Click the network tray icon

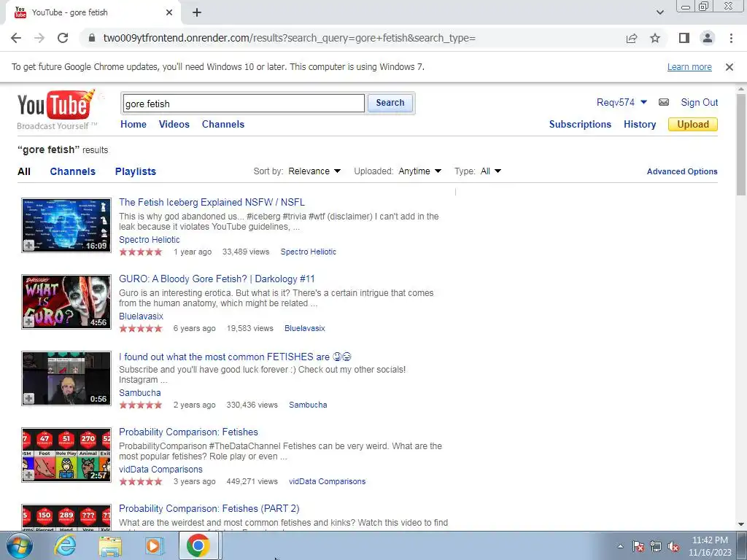pyautogui.click(x=656, y=546)
